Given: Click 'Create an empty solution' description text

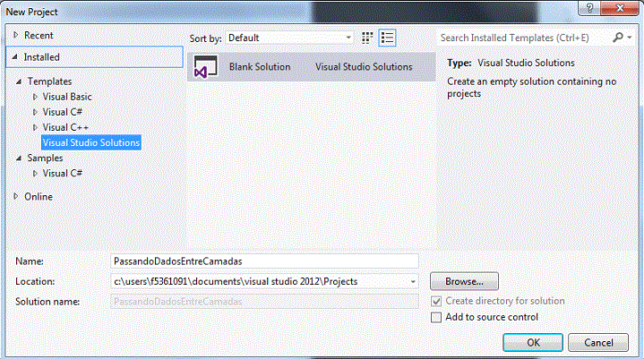Looking at the screenshot, I should (x=532, y=88).
